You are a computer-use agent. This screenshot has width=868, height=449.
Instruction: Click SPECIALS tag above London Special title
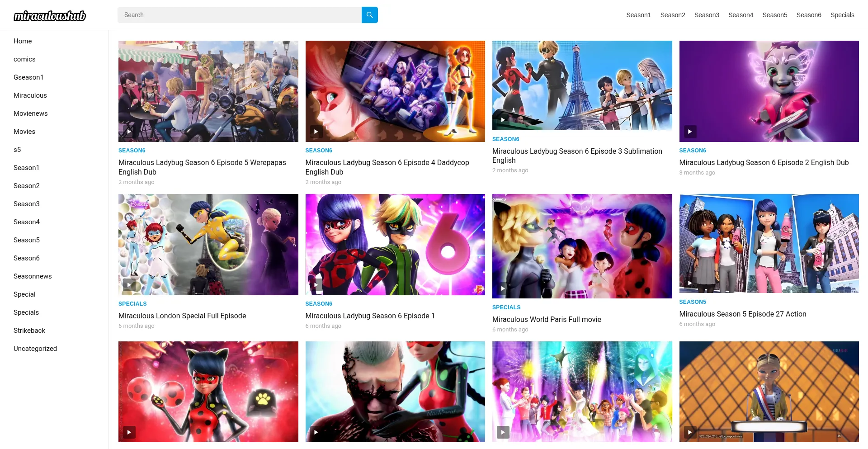[132, 304]
